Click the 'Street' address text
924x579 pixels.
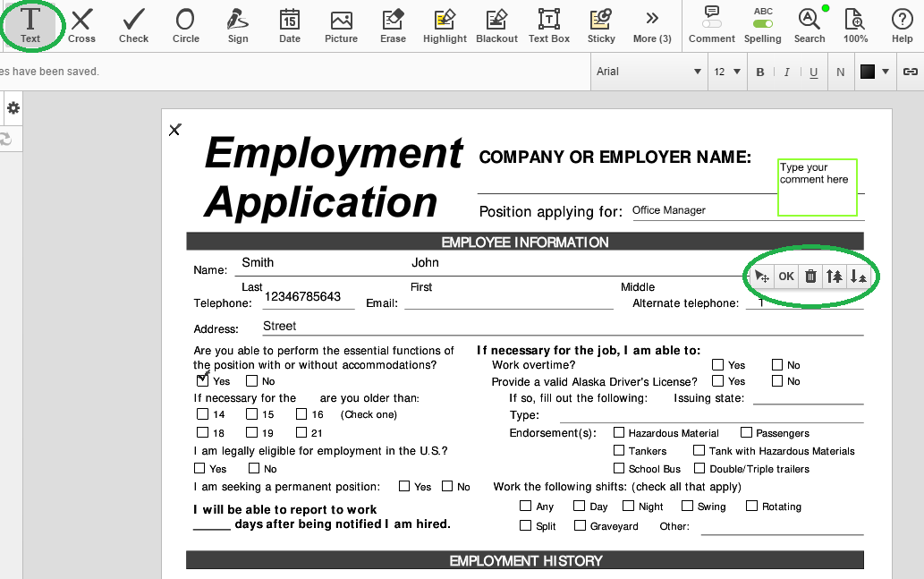click(279, 326)
